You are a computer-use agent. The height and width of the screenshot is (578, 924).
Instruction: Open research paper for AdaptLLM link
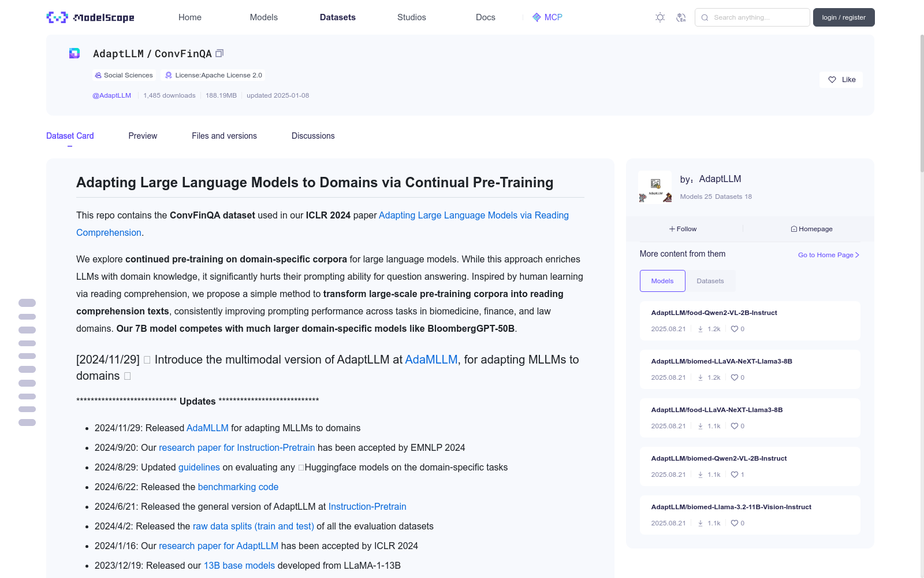[218, 546]
